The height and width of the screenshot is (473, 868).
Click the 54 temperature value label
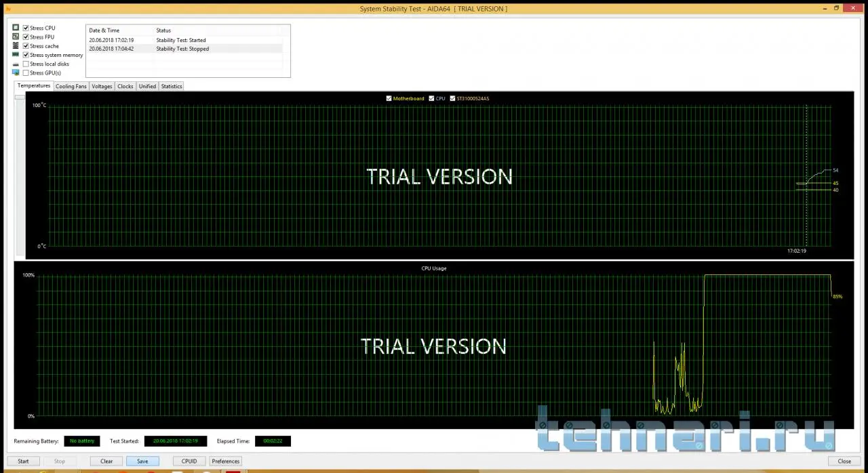coord(835,170)
